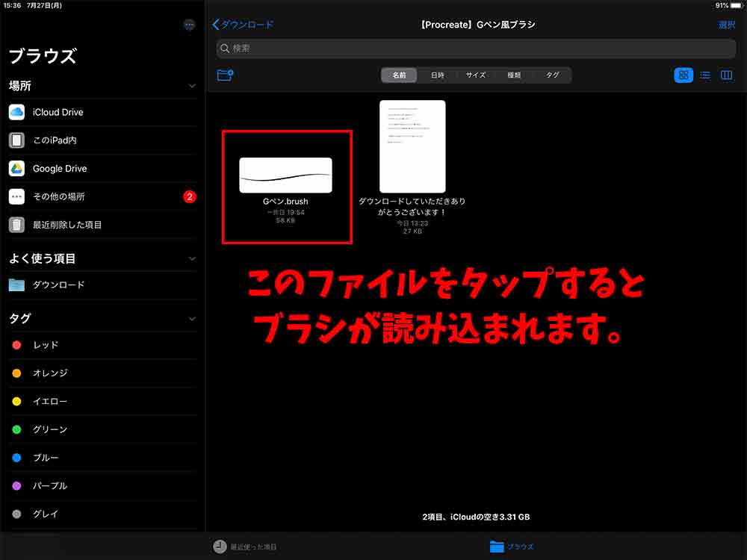
Task: Open the このiPad内 location
Action: click(x=102, y=140)
